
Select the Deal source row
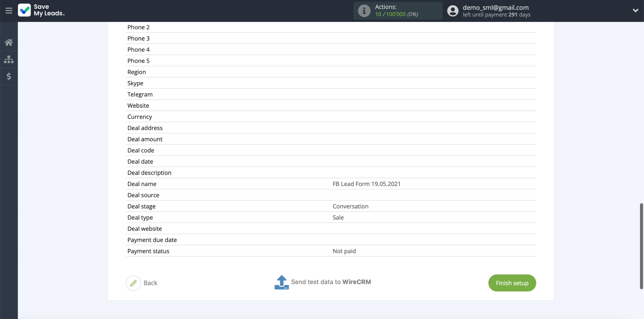coord(331,195)
